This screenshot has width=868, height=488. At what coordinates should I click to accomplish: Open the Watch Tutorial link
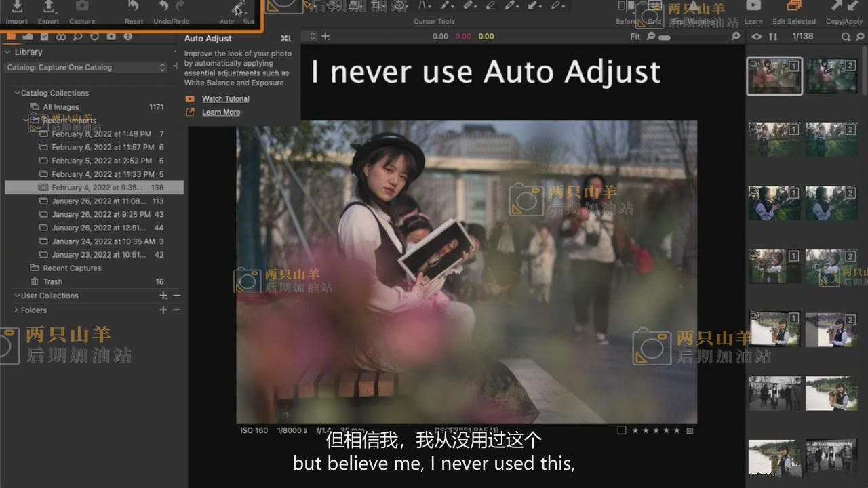point(225,99)
